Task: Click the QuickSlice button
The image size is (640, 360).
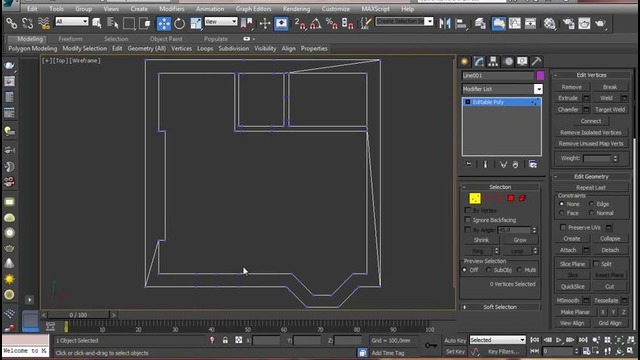Action: click(573, 287)
